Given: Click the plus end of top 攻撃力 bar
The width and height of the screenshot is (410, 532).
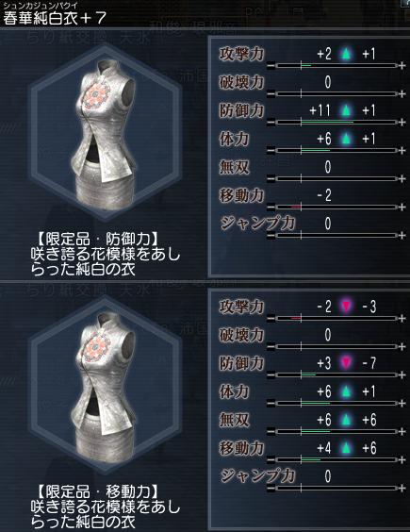Looking at the screenshot, I should (x=402, y=65).
